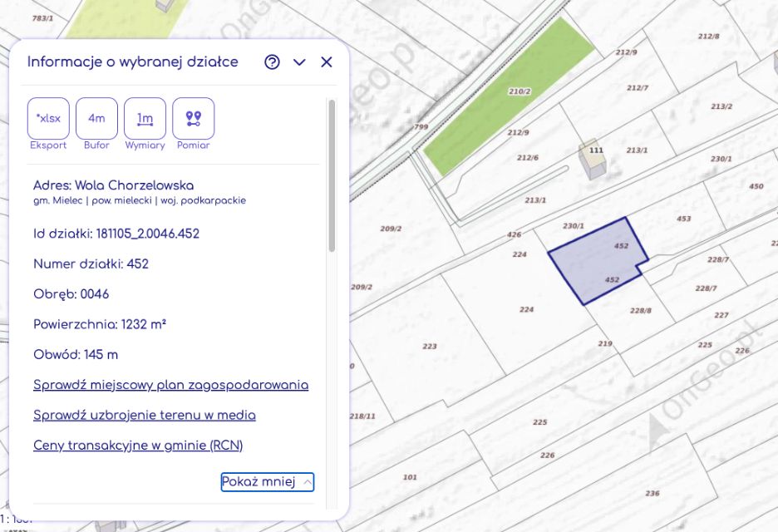778x532 pixels.
Task: Click map parcel label 213/2
Action: (721, 106)
